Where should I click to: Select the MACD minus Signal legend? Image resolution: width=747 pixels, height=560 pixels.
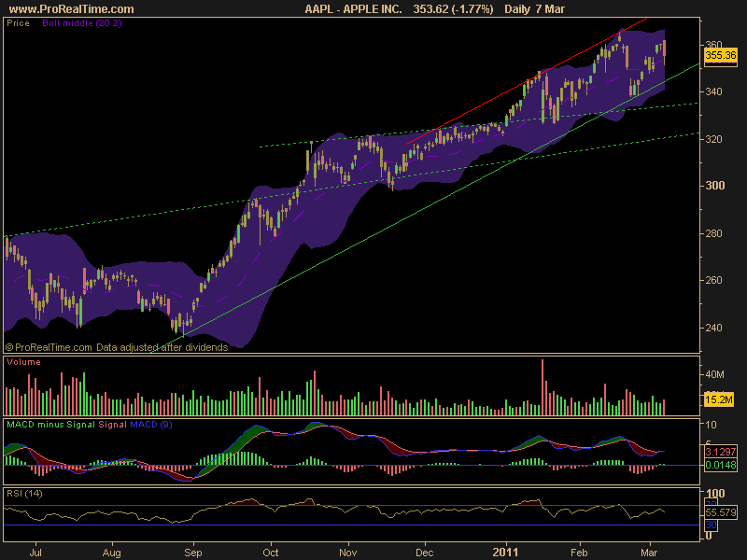[x=51, y=425]
